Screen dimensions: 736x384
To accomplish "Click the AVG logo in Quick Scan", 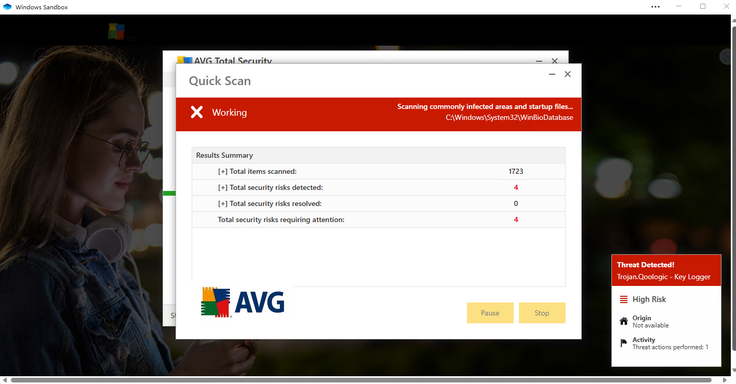I will coord(243,302).
